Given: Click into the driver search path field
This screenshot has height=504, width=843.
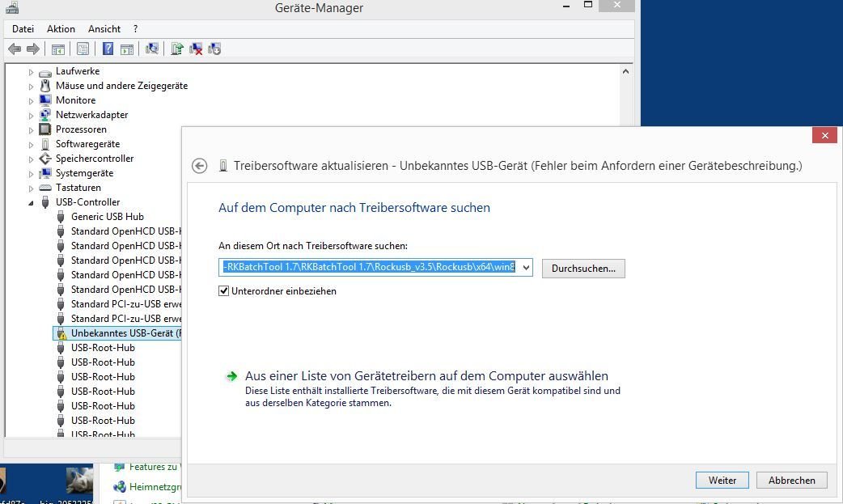Looking at the screenshot, I should [x=368, y=268].
